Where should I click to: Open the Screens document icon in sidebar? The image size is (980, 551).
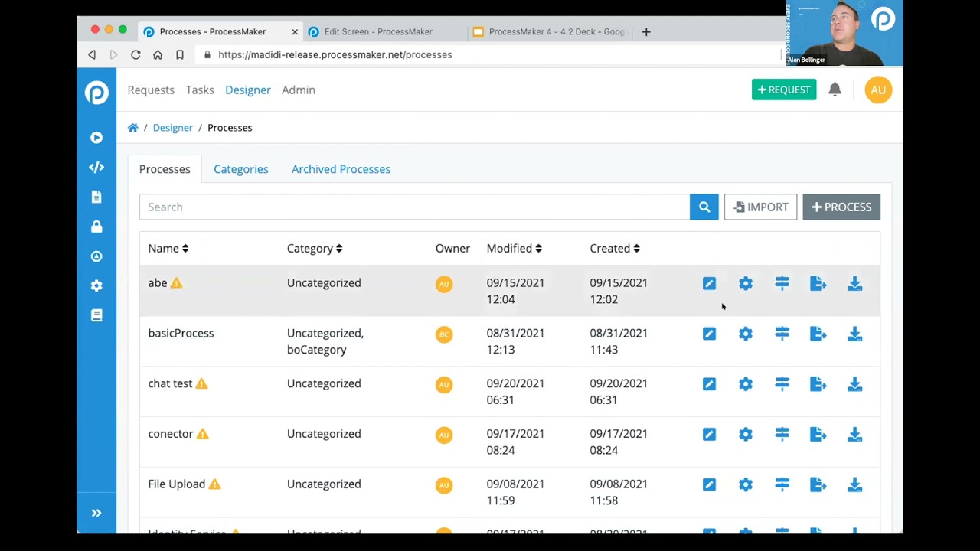(96, 197)
